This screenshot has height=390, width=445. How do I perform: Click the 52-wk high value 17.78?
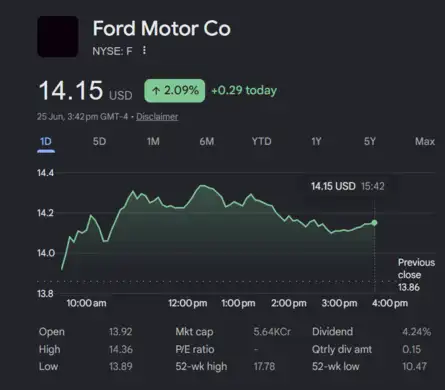click(x=264, y=366)
